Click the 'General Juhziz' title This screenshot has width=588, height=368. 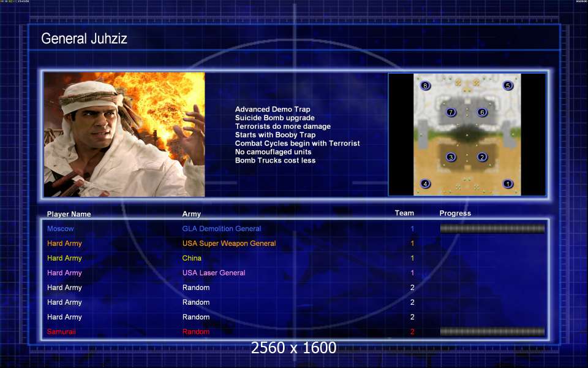coord(84,38)
